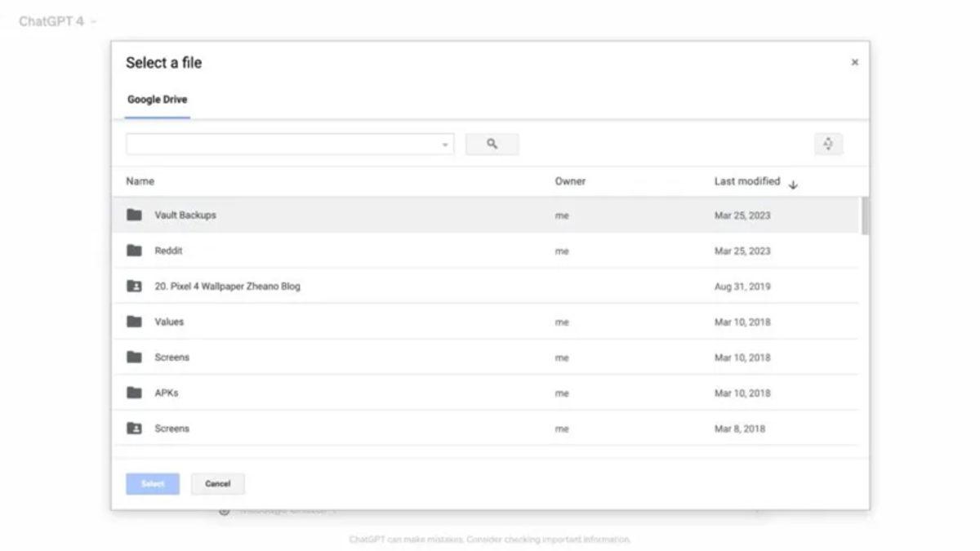Close the Select a file dialog
This screenshot has width=980, height=551.
(854, 62)
